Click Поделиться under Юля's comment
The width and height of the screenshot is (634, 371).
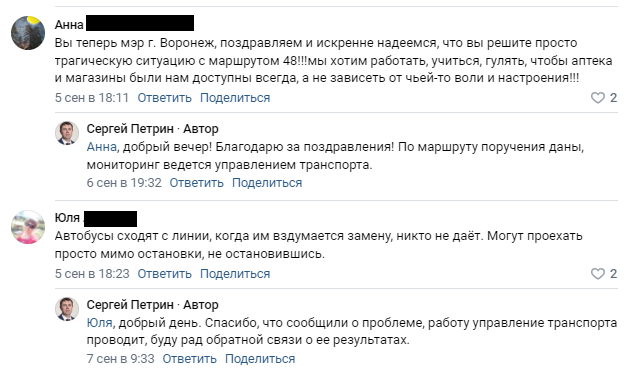click(235, 274)
